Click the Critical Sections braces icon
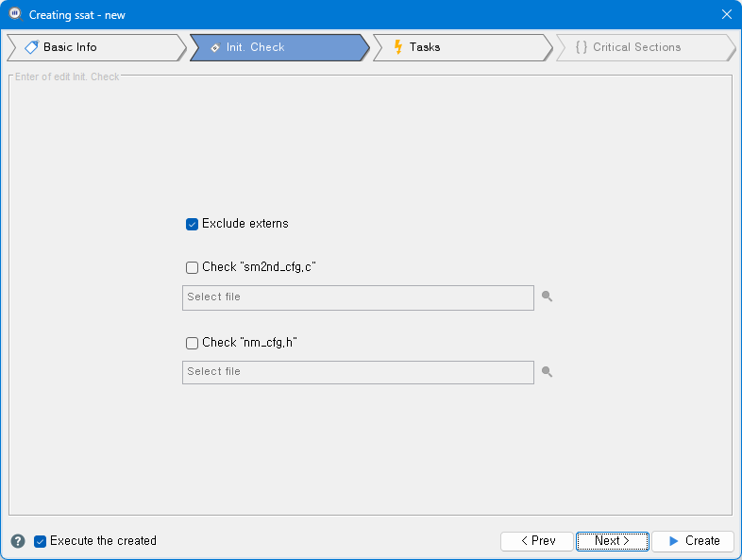This screenshot has width=742, height=560. (582, 47)
